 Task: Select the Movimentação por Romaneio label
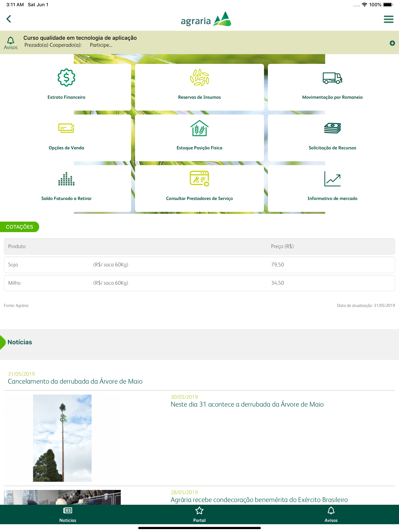pos(332,97)
